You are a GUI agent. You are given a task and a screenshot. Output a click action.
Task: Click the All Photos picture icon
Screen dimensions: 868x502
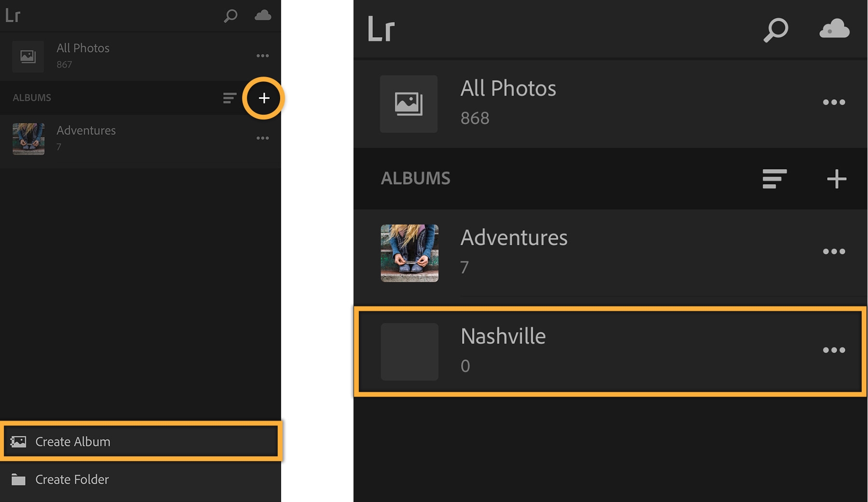(408, 104)
